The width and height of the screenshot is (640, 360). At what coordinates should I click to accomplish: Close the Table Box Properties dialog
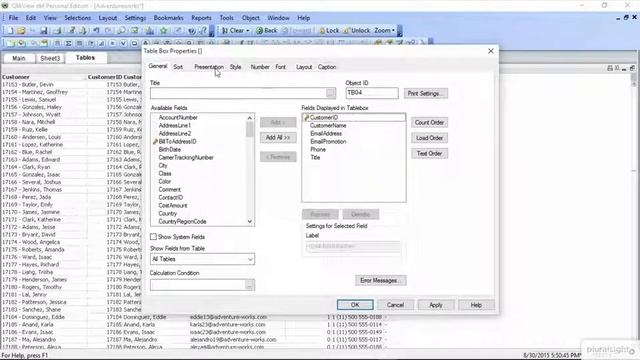coord(491,51)
